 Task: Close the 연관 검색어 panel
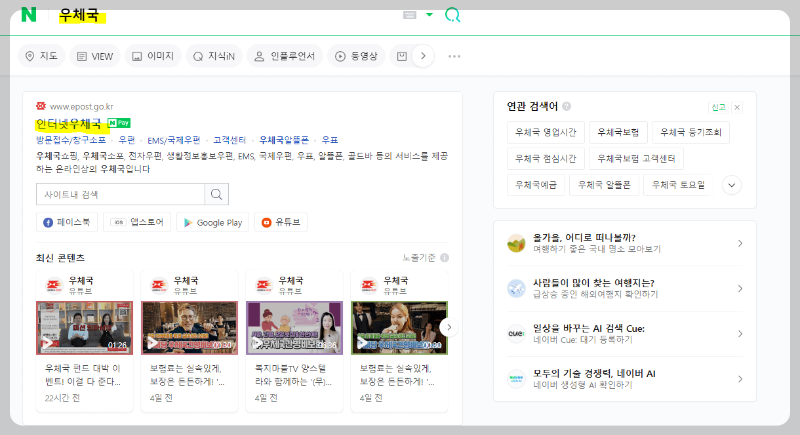pos(737,107)
